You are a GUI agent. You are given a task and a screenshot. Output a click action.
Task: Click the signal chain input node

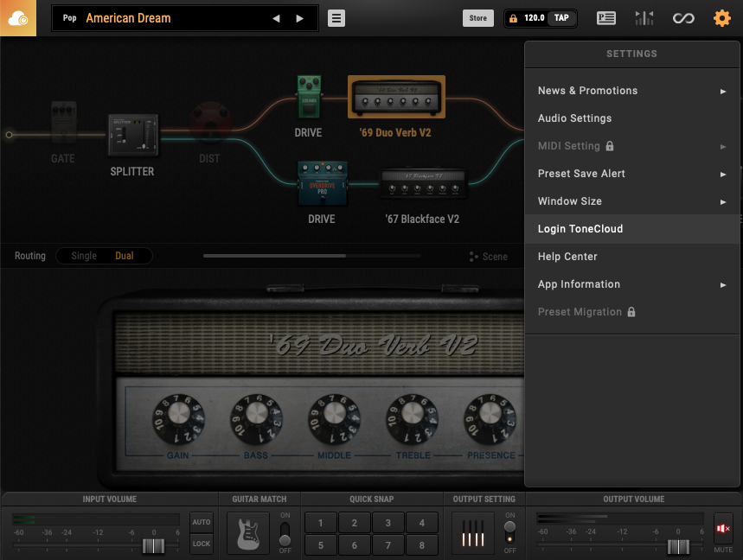[9, 135]
